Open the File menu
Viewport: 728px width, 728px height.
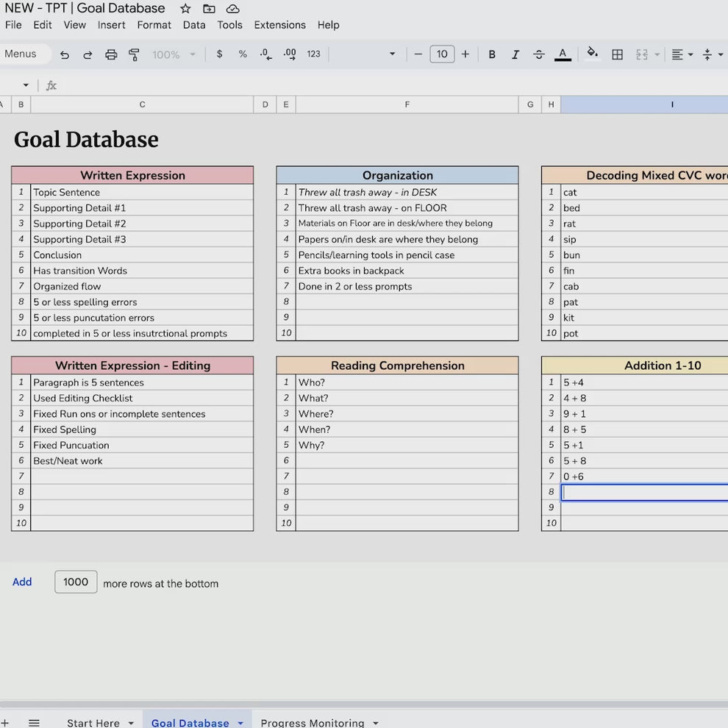[x=13, y=25]
